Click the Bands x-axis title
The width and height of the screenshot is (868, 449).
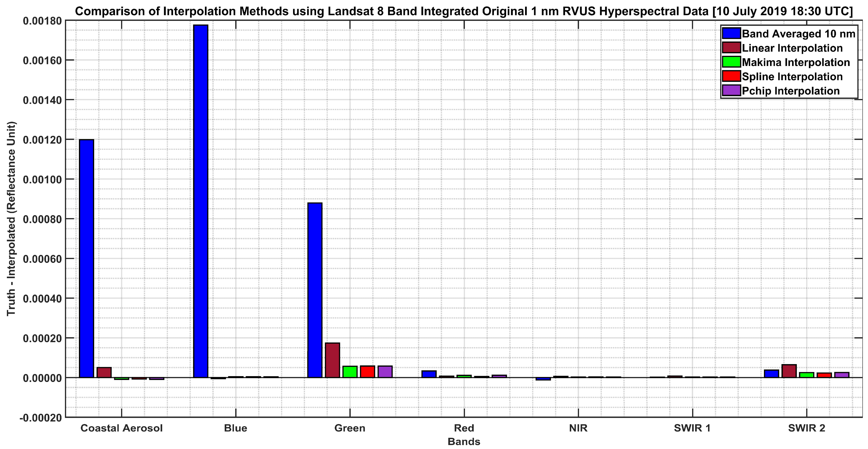pyautogui.click(x=464, y=442)
